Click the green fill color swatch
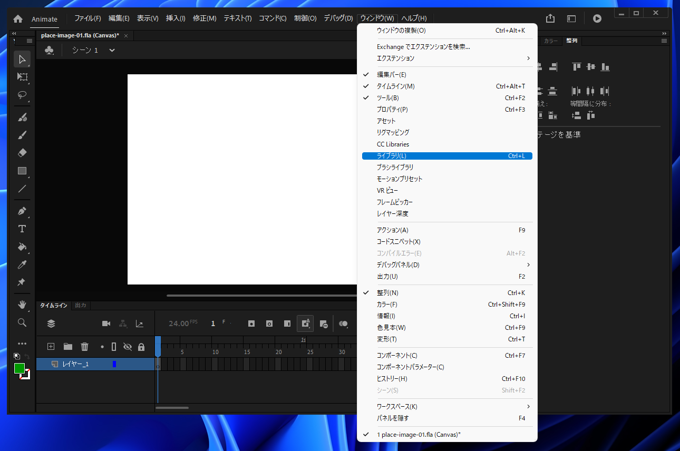 [19, 368]
